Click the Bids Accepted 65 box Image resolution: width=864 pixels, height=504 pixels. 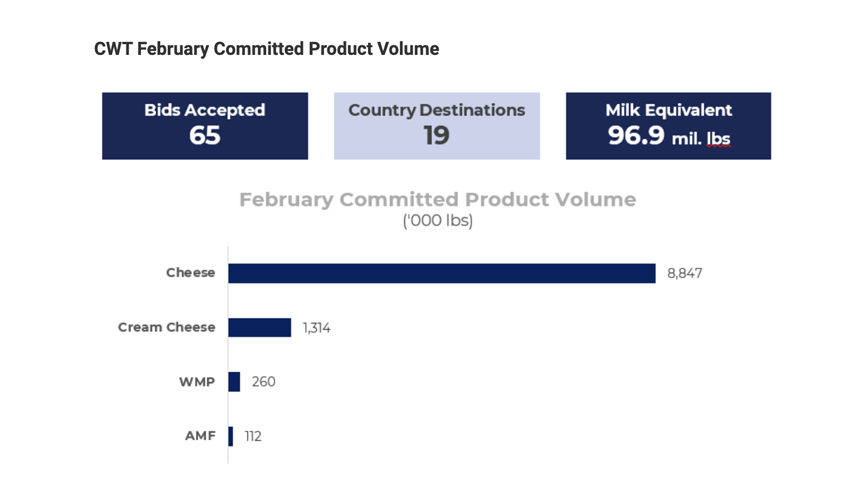(x=205, y=126)
